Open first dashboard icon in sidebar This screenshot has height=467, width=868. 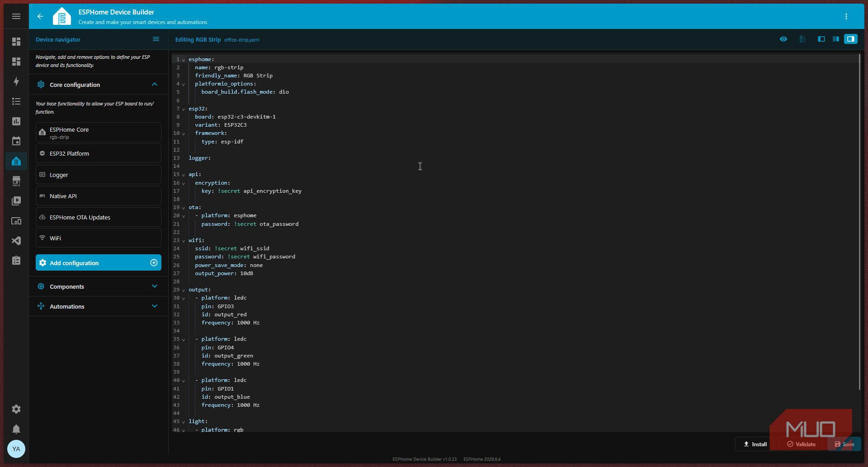[16, 42]
